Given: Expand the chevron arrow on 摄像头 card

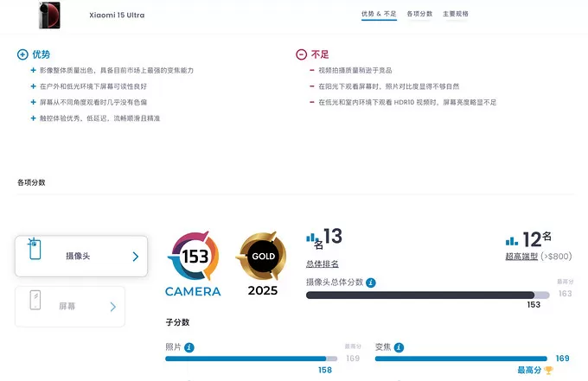Looking at the screenshot, I should (136, 257).
